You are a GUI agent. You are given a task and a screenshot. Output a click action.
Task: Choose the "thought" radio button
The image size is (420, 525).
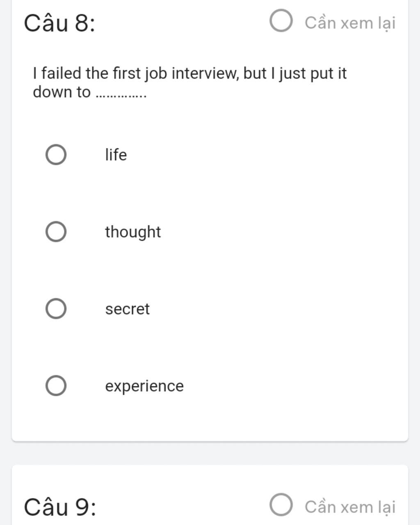[56, 232]
